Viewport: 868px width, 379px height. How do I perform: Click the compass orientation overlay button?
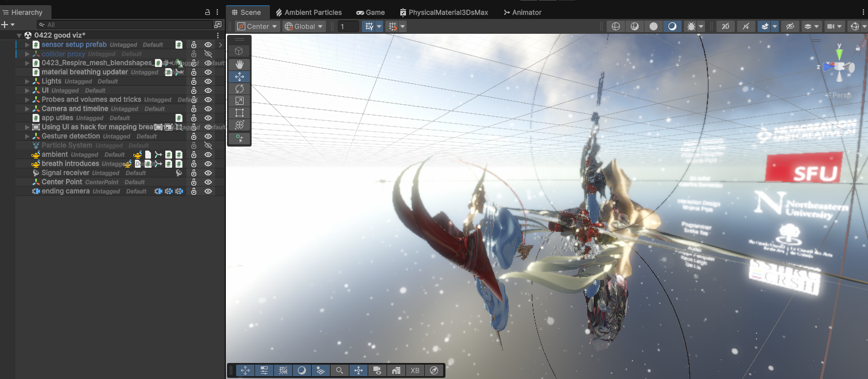click(434, 370)
